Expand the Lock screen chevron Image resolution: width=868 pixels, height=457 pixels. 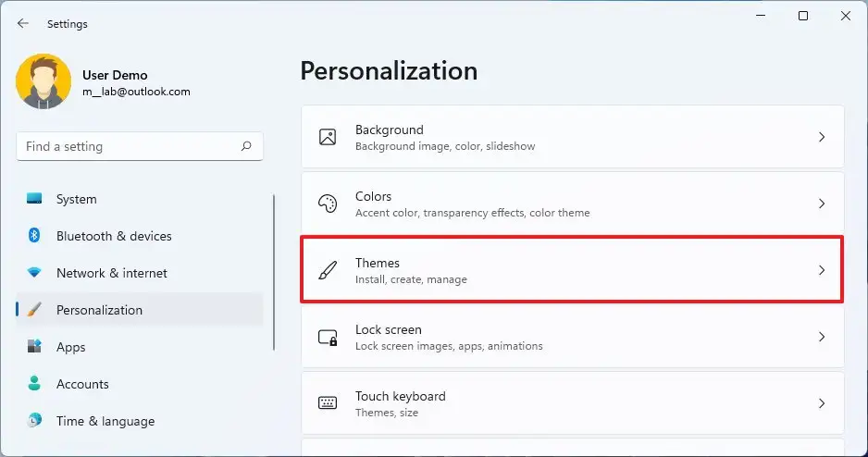point(821,337)
